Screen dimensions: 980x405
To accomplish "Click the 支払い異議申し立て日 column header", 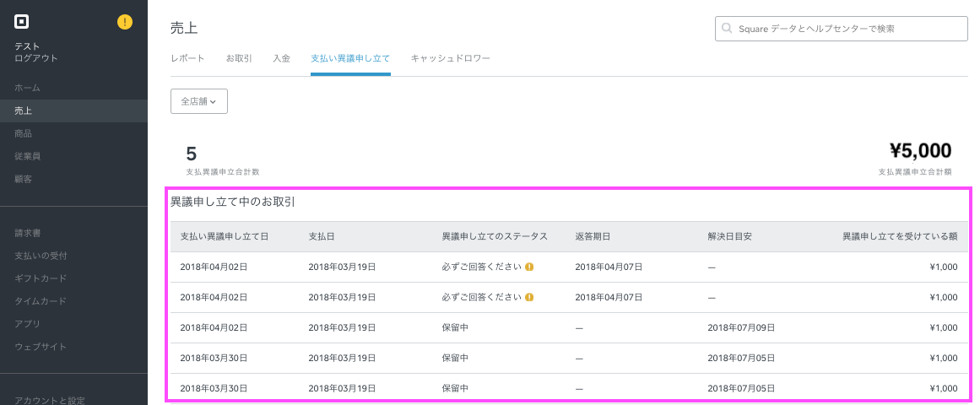I will [x=225, y=236].
